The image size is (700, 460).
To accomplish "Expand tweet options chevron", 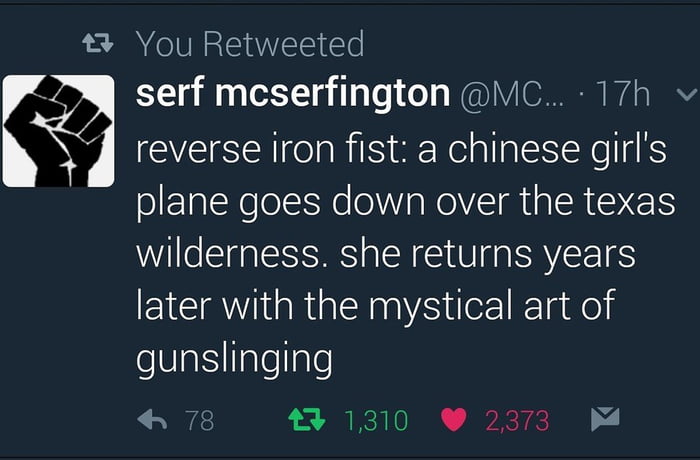I will [686, 94].
